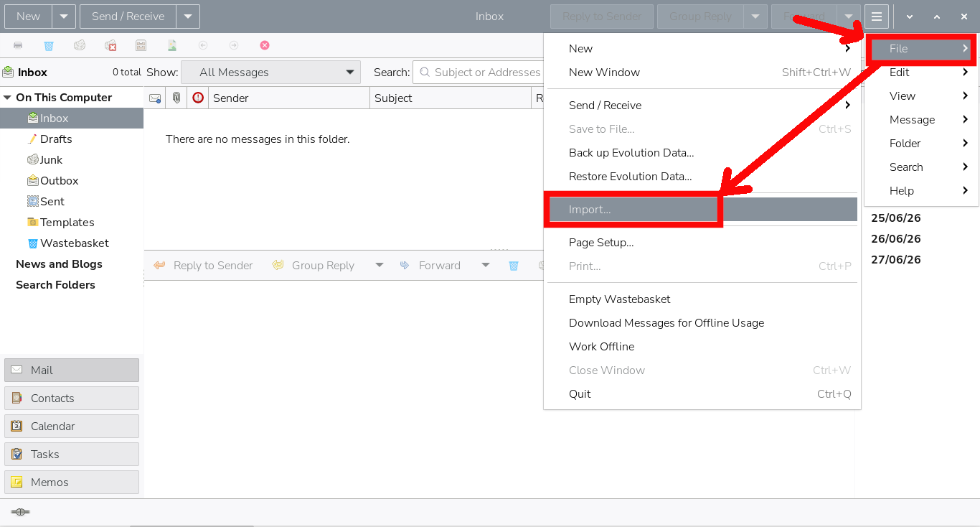This screenshot has width=980, height=527.
Task: Click the Previous message arrow icon
Action: [x=203, y=45]
